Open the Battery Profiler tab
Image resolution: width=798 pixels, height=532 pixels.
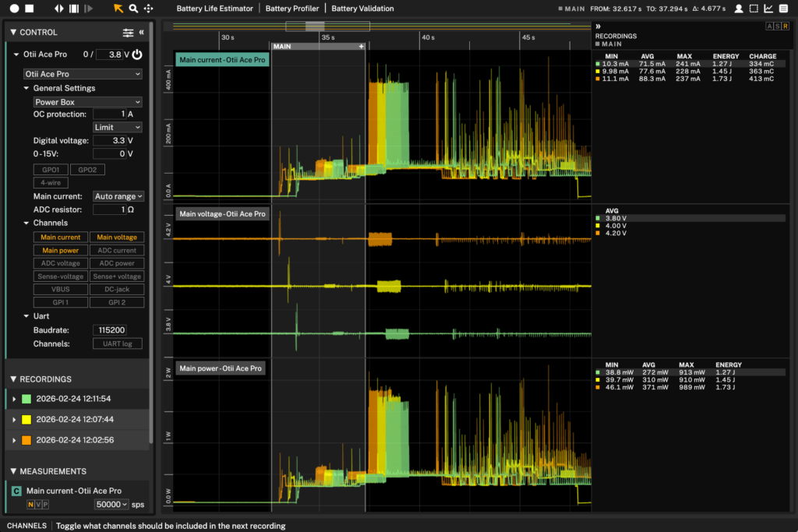pos(292,9)
